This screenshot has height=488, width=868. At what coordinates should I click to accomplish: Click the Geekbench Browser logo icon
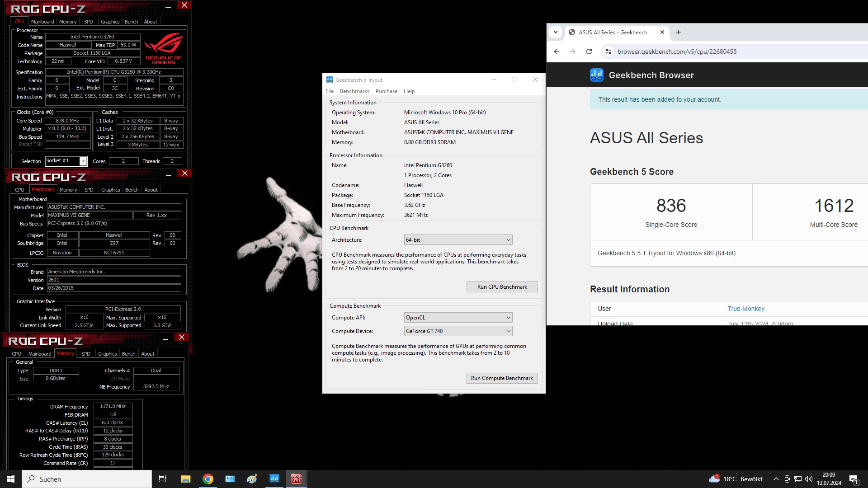pos(596,75)
